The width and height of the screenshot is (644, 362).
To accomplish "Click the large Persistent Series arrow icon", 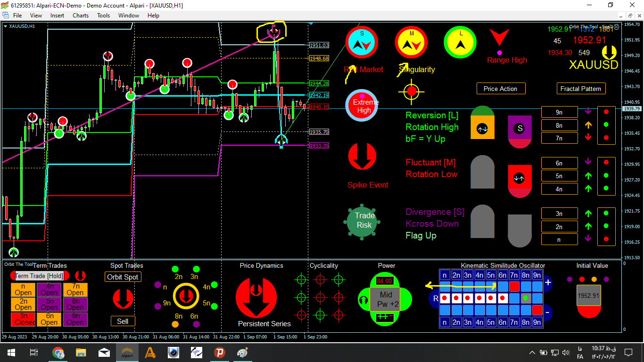I will pyautogui.click(x=256, y=297).
